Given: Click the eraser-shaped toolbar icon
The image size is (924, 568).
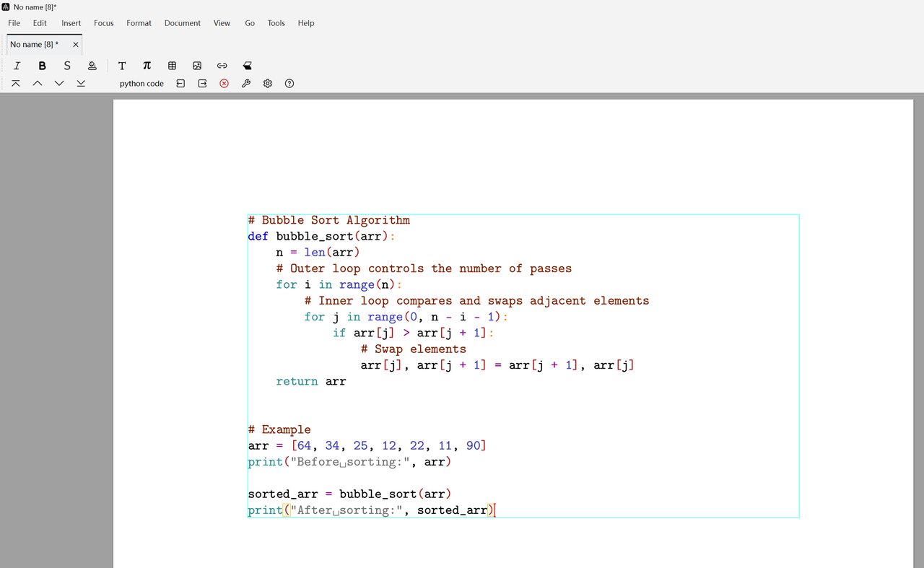Looking at the screenshot, I should coord(248,66).
